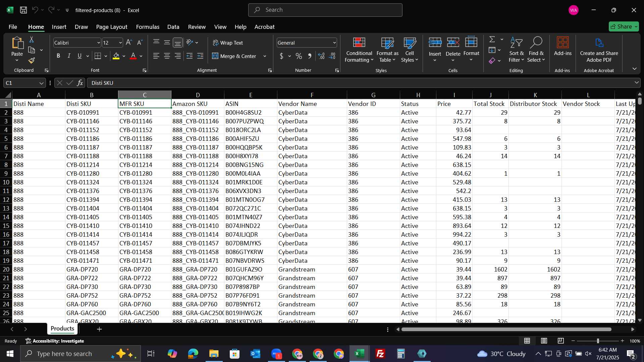Toggle Bold formatting

point(58,56)
